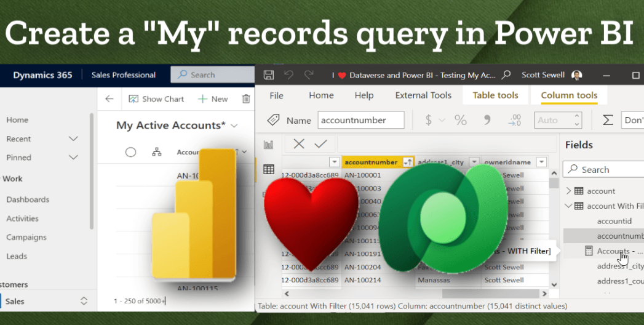Switch to the Table tools tab
The height and width of the screenshot is (325, 644).
coord(495,95)
